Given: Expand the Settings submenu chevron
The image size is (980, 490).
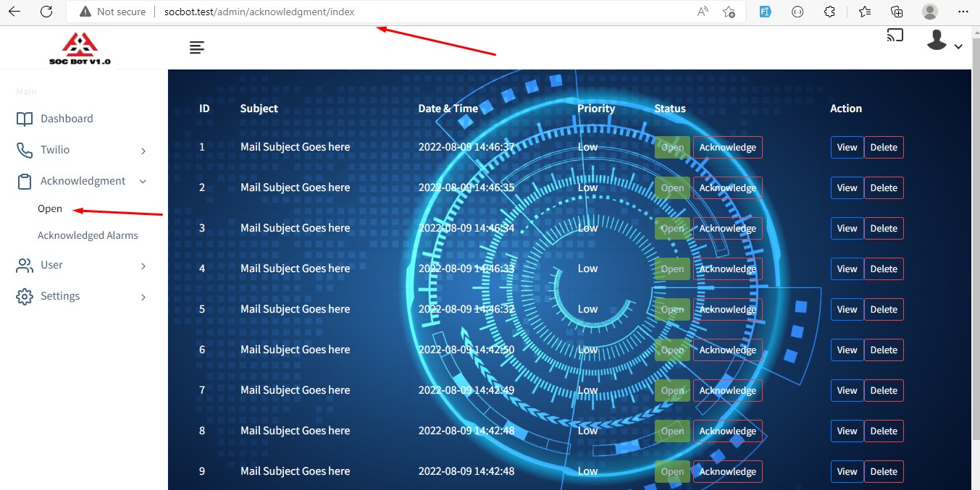Looking at the screenshot, I should 143,297.
